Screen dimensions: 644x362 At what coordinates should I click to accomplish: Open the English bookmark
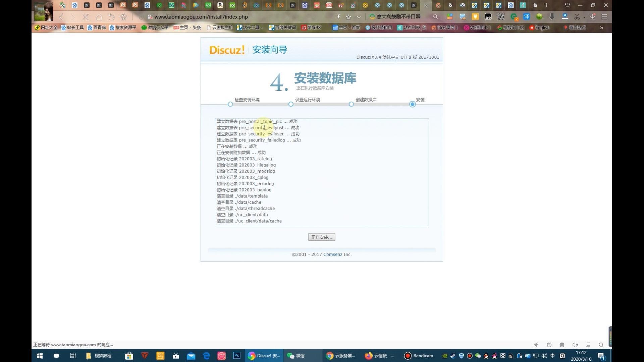(x=540, y=27)
